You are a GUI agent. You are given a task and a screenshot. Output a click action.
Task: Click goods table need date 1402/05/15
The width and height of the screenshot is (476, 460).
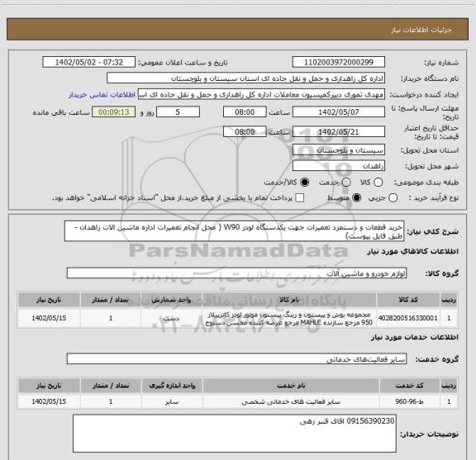[x=49, y=318]
